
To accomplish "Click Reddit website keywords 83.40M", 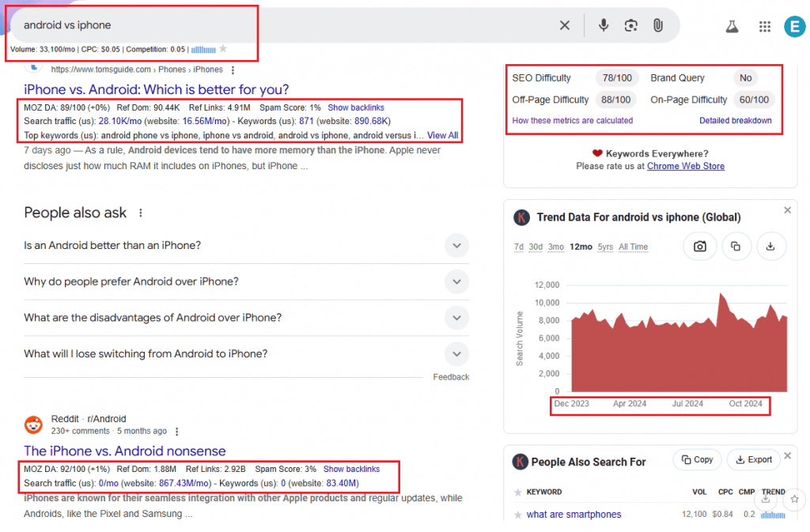I will pyautogui.click(x=342, y=484).
